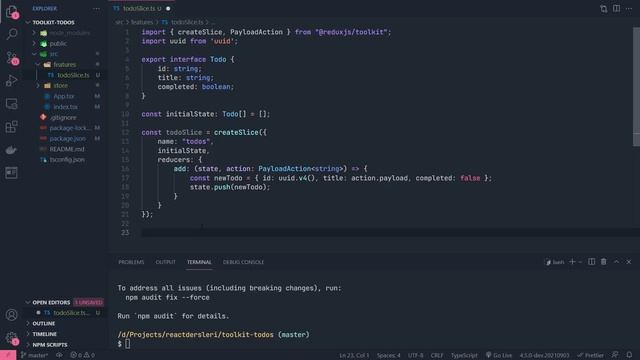The width and height of the screenshot is (640, 360).
Task: Open the Run and Debug view
Action: 11,80
